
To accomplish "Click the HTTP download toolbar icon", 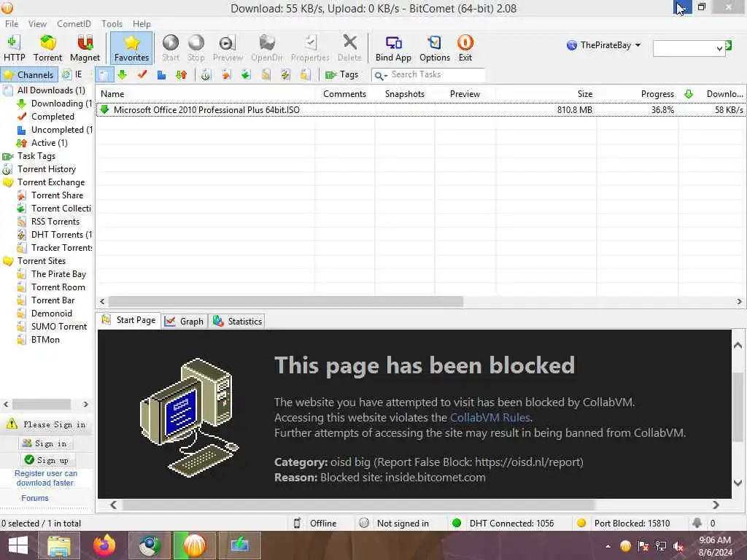I will click(x=14, y=47).
